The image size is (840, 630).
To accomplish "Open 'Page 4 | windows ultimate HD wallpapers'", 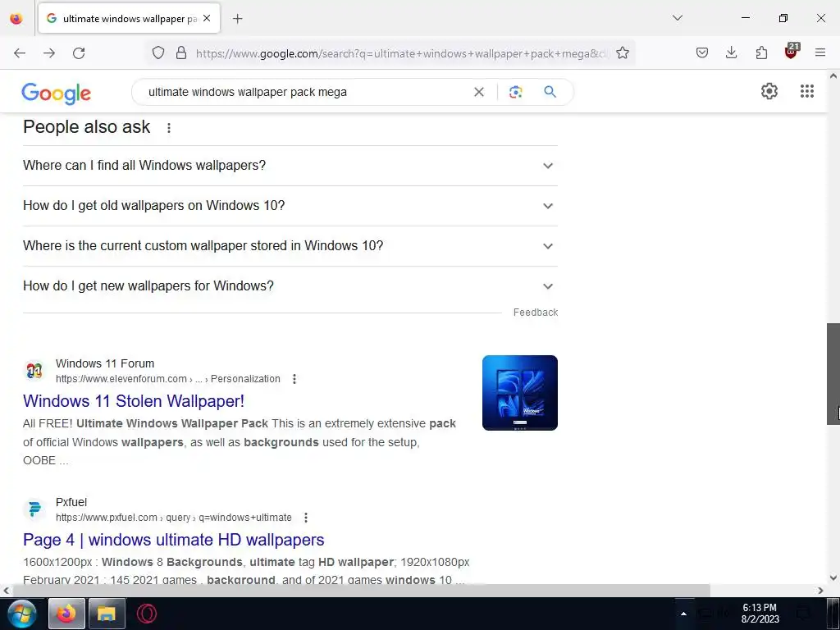I will [x=174, y=540].
